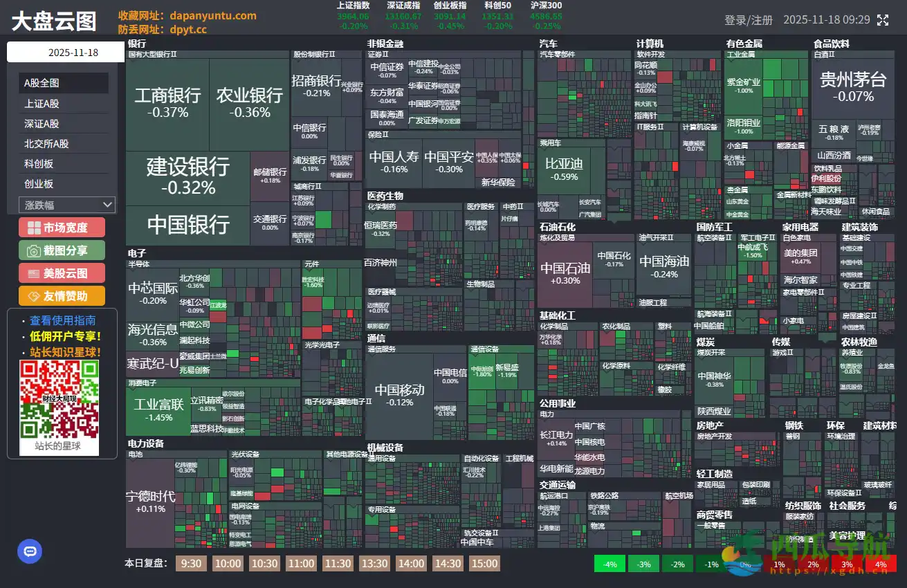
Task: Open the 查看使用指南 link
Action: (62, 320)
